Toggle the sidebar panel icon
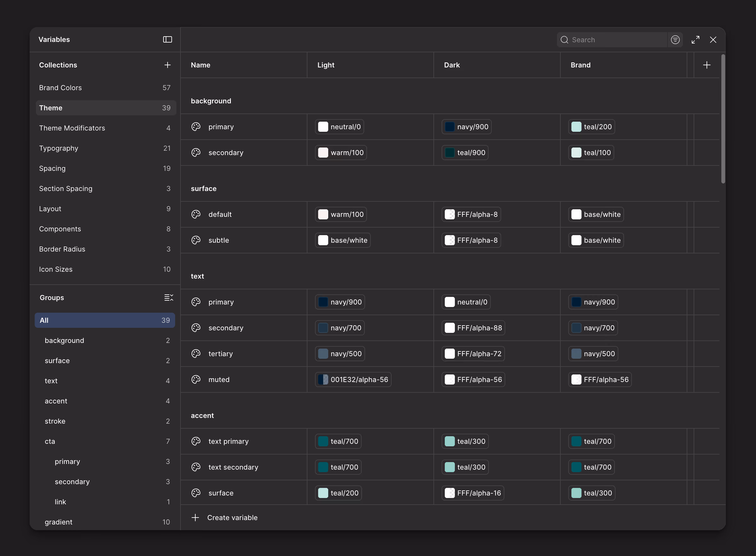 [168, 39]
